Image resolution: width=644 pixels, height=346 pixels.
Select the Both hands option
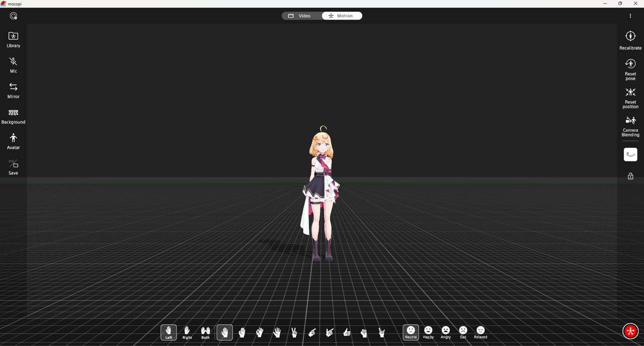pyautogui.click(x=205, y=332)
